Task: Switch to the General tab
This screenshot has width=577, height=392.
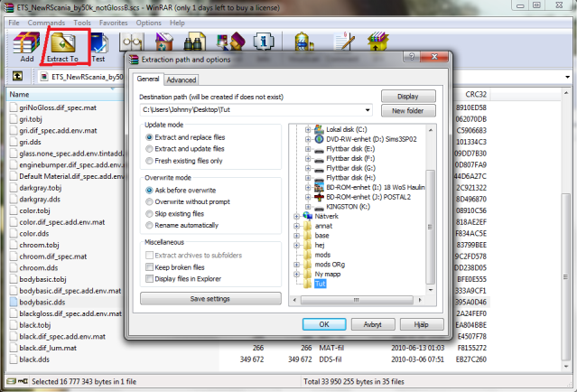Action: click(148, 79)
